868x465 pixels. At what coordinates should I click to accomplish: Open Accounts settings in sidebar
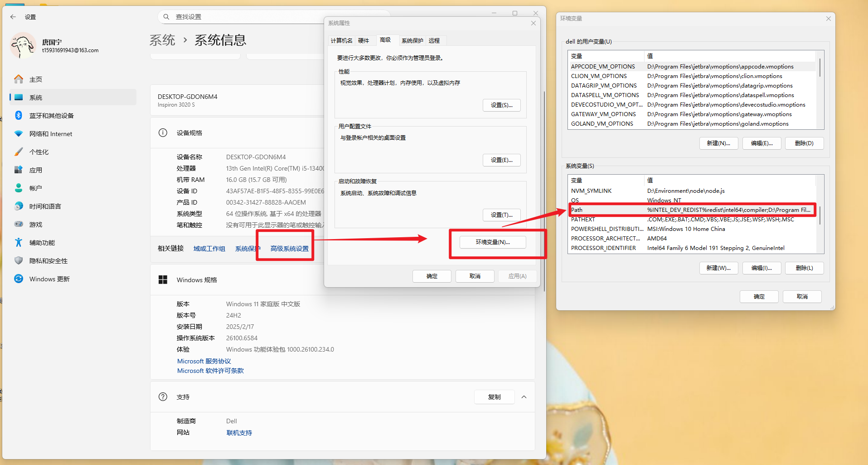coord(73,188)
